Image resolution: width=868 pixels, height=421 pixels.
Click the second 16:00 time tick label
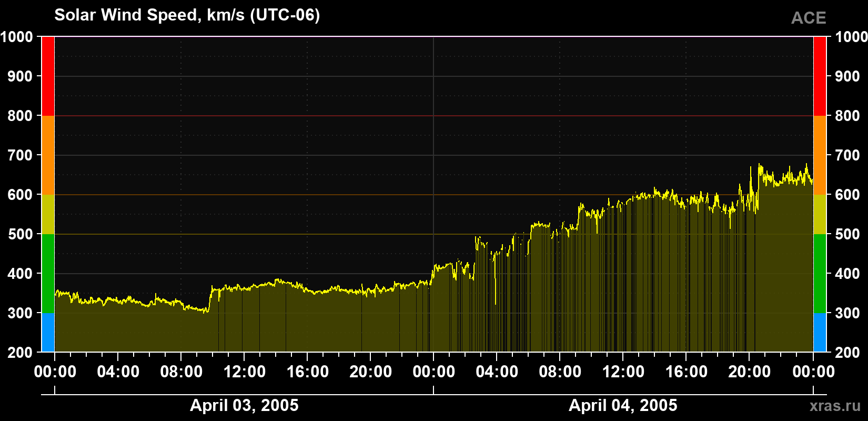point(686,372)
